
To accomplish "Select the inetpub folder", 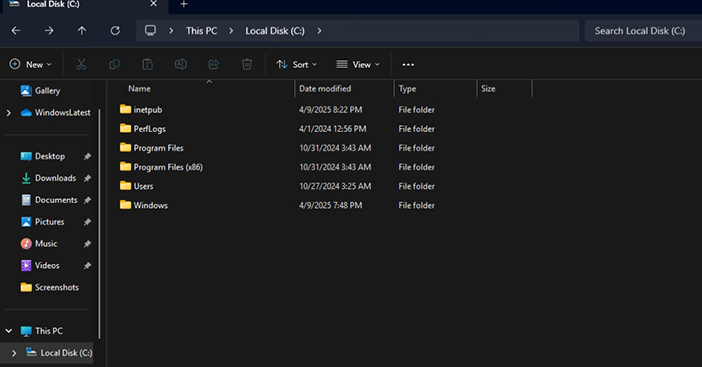I will (x=147, y=110).
